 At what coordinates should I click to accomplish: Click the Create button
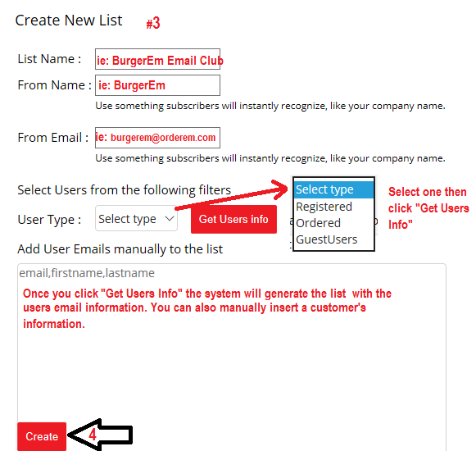click(42, 436)
